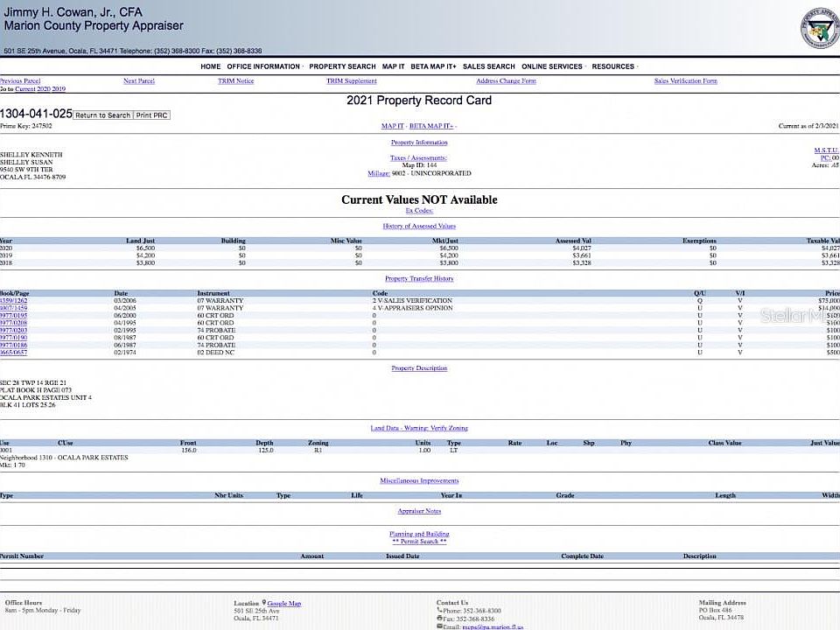
Task: Select 'Neighborhood 1310 - OCALA PARK ESTATES' text
Action: click(64, 458)
